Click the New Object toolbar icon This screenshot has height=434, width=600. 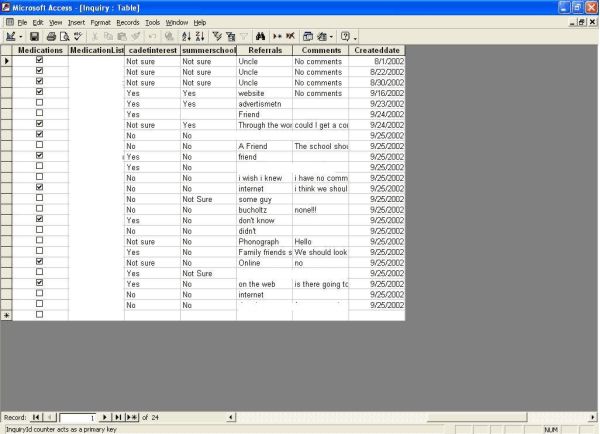(322, 36)
